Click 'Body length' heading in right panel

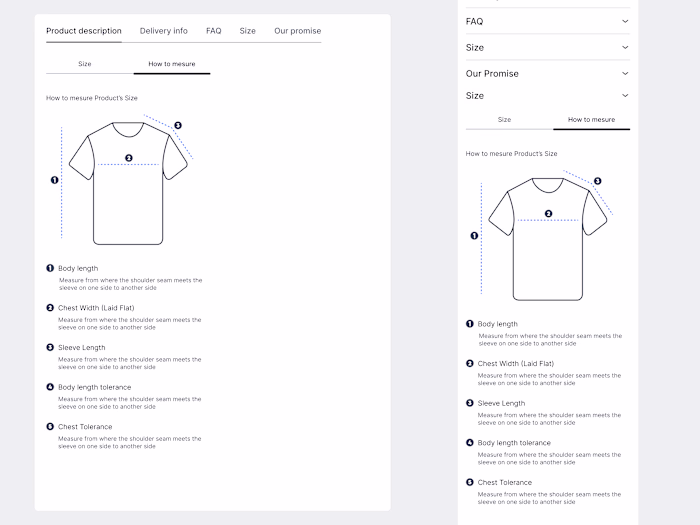[498, 324]
